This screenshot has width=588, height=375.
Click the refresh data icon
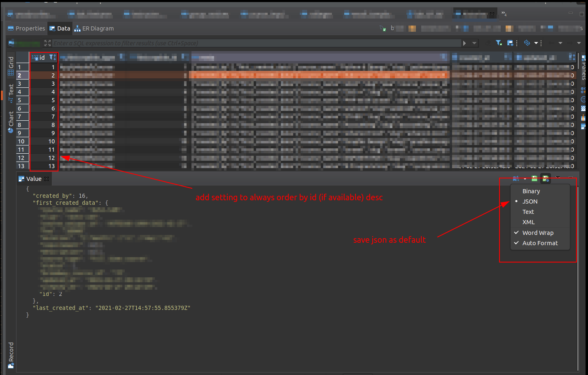coord(527,43)
